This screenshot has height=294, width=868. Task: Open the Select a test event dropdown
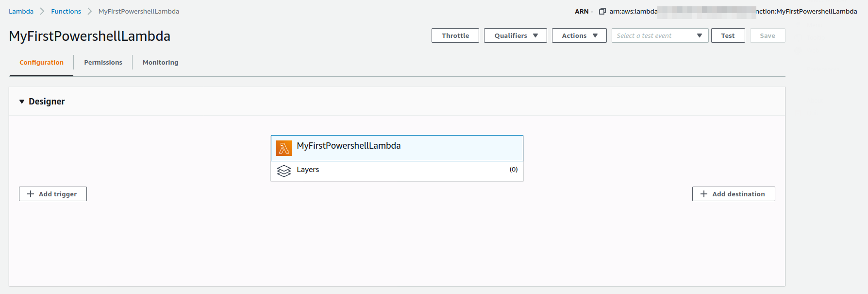click(x=660, y=35)
